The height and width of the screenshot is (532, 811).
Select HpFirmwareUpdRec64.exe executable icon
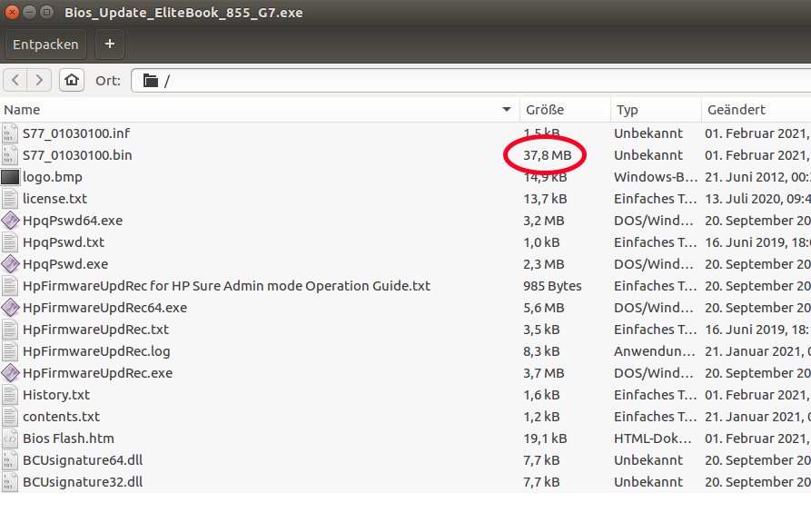[x=10, y=308]
